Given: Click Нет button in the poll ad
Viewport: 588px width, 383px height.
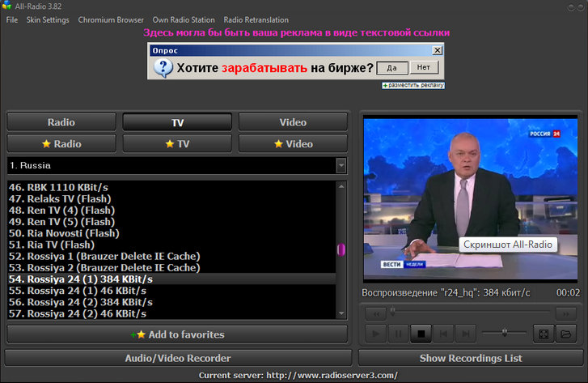Looking at the screenshot, I should click(424, 67).
